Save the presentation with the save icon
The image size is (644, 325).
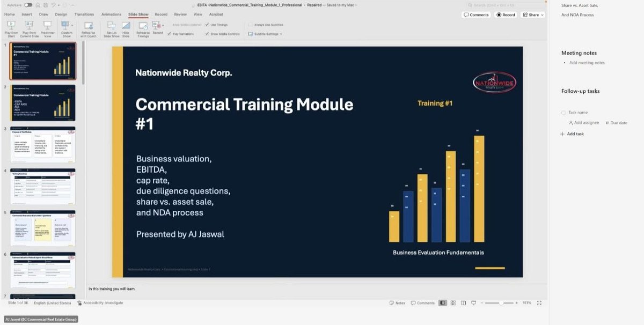(x=46, y=5)
